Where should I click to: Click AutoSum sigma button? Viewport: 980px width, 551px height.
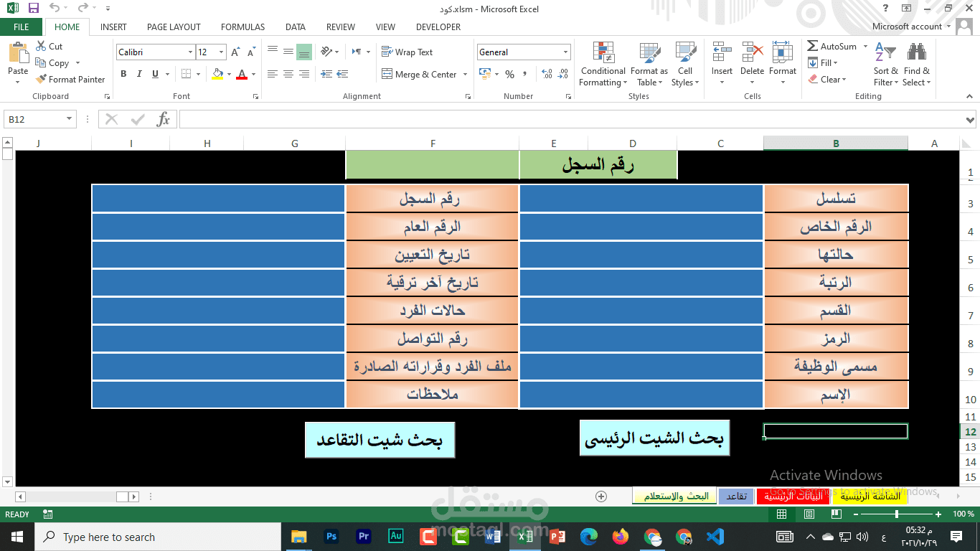click(x=832, y=47)
